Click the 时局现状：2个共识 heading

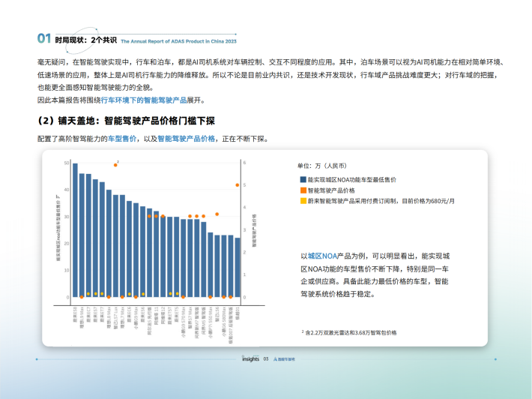(x=85, y=39)
